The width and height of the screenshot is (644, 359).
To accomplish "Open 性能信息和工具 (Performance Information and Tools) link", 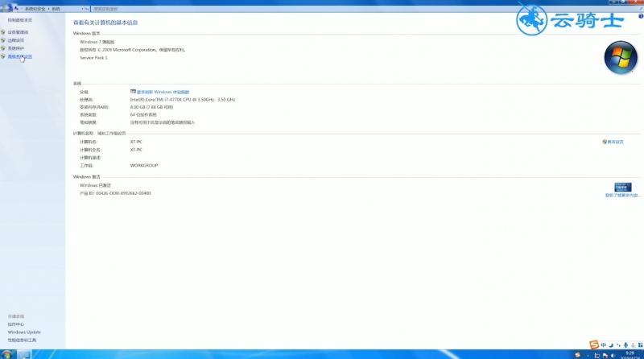I will 22,340.
